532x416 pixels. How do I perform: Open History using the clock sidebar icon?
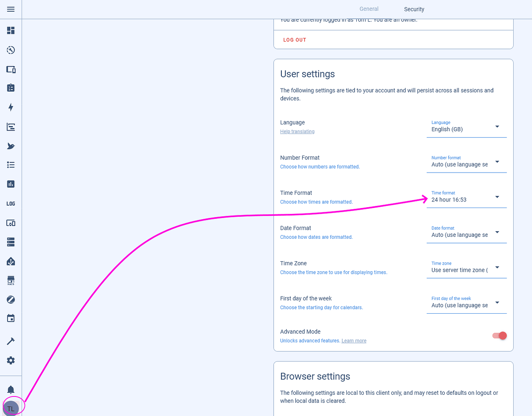10,50
